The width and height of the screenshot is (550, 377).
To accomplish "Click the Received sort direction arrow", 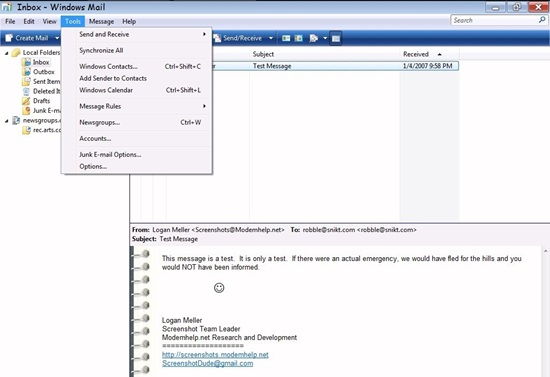I will coord(440,54).
